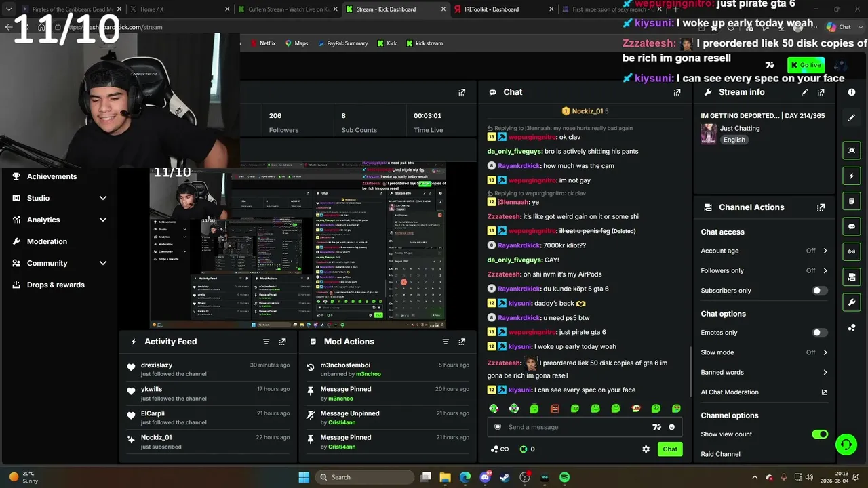Toggle the wrench widget in the right rail
The height and width of the screenshot is (488, 868).
pyautogui.click(x=852, y=302)
